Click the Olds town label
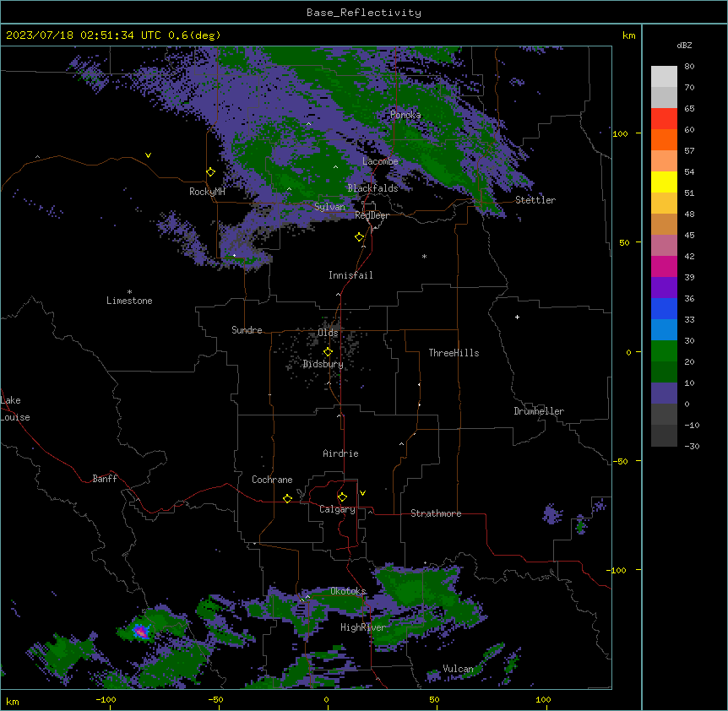Viewport: 728px width, 711px height. pos(328,333)
